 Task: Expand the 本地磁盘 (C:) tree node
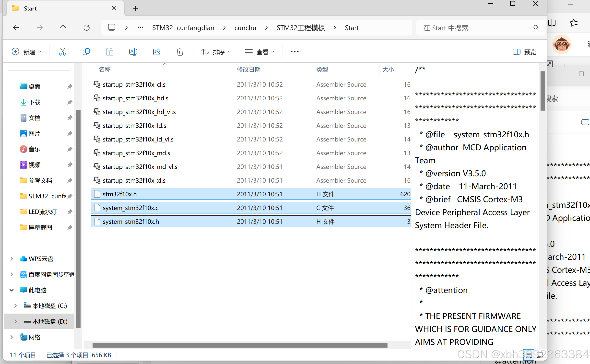tap(15, 306)
